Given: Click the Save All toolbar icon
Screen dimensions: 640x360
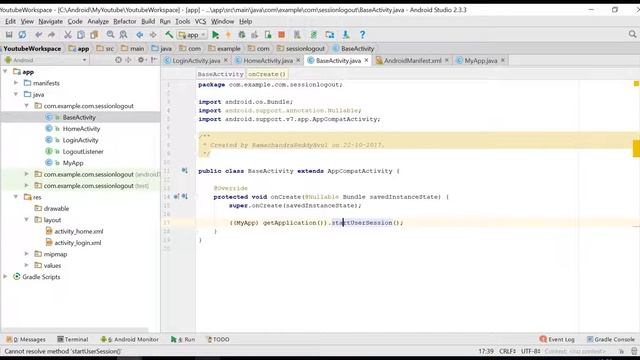Looking at the screenshot, I should click(x=9, y=35).
